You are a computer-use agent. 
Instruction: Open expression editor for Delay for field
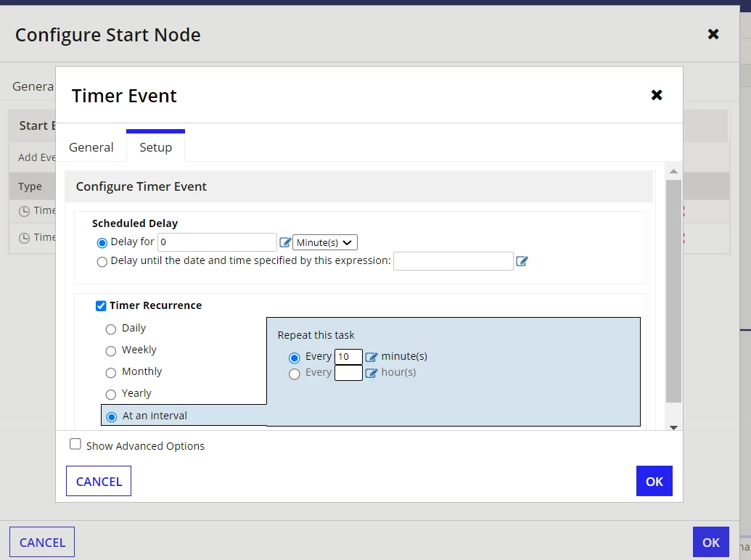click(x=285, y=242)
